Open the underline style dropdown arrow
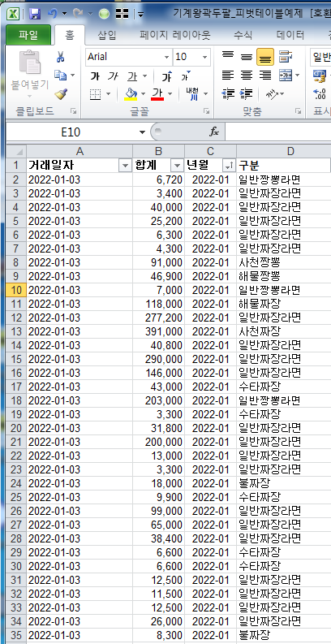The image size is (331, 644). (x=144, y=76)
